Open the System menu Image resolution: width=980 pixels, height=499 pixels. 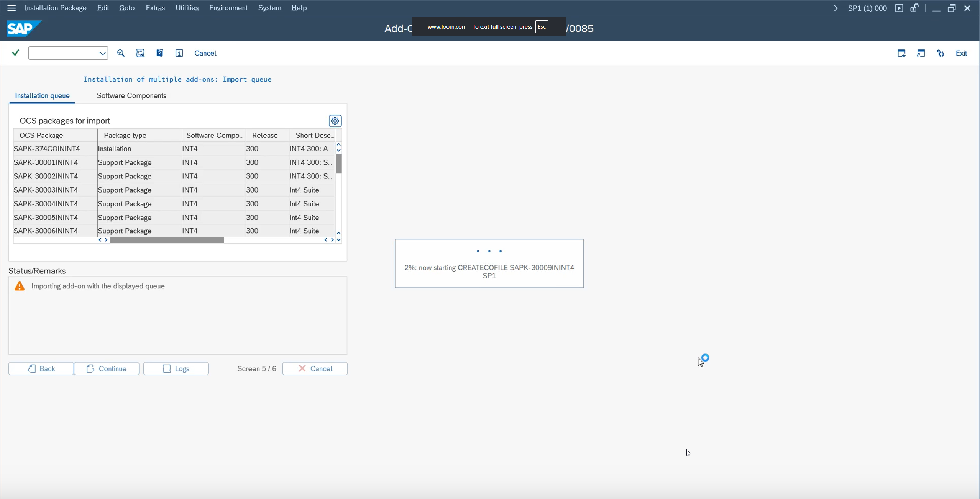[269, 8]
